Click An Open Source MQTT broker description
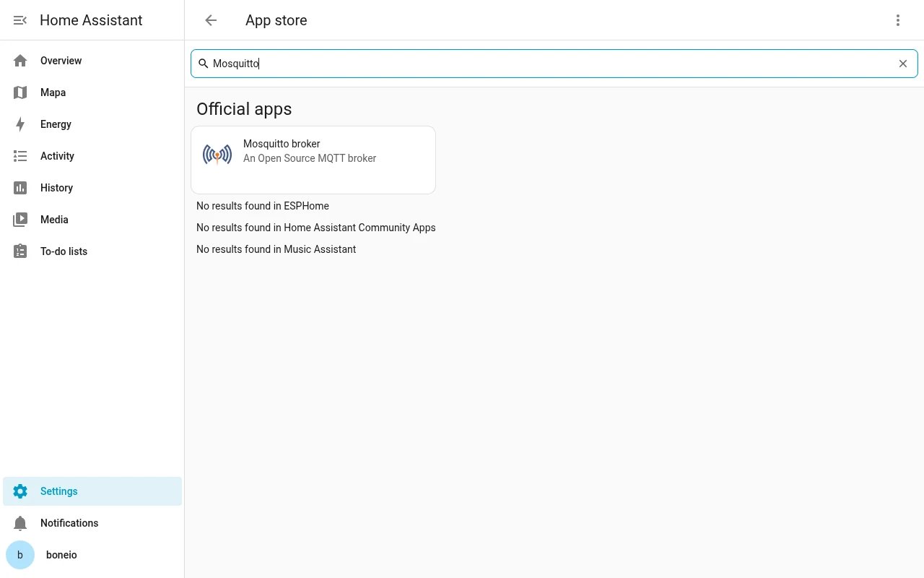924x578 pixels. click(310, 158)
